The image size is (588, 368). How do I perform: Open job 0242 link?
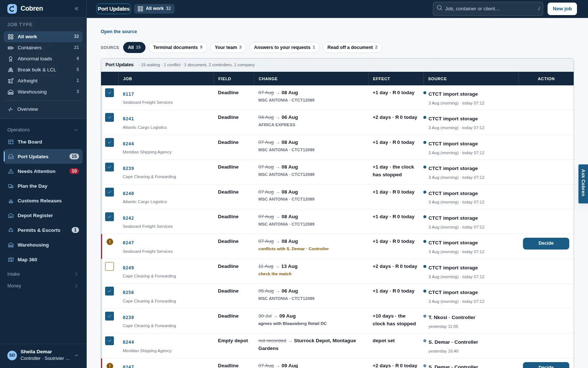coord(128,218)
